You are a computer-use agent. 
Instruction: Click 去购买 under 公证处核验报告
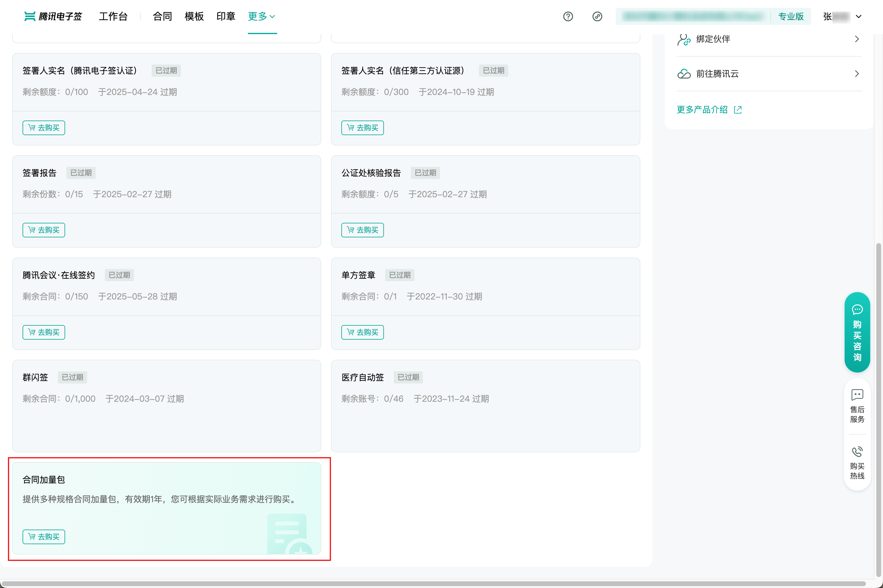tap(362, 230)
